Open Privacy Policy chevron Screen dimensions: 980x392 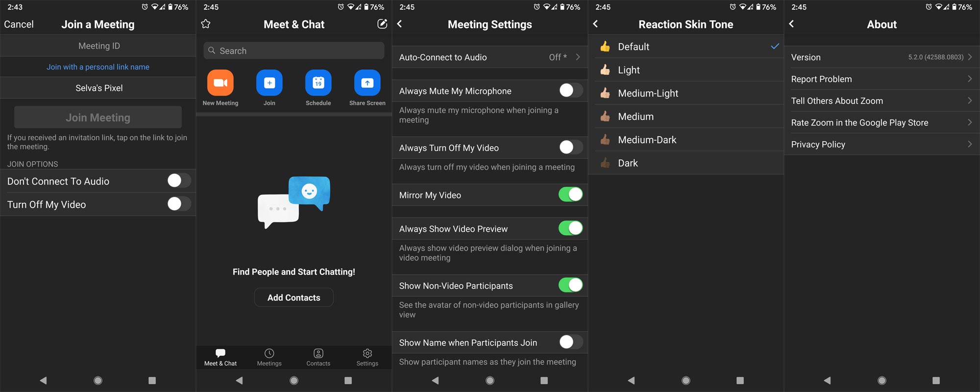coord(970,144)
